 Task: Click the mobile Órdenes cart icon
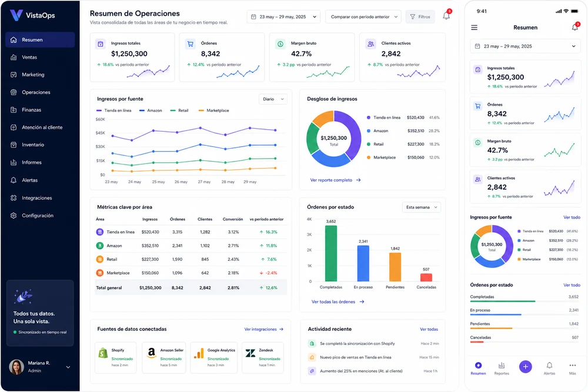(477, 106)
